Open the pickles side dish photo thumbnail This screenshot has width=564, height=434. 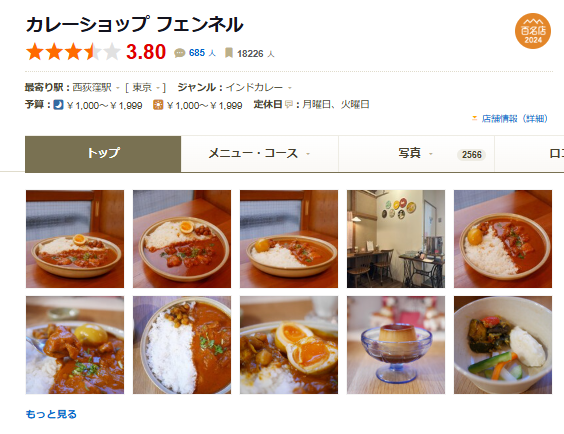[503, 345]
